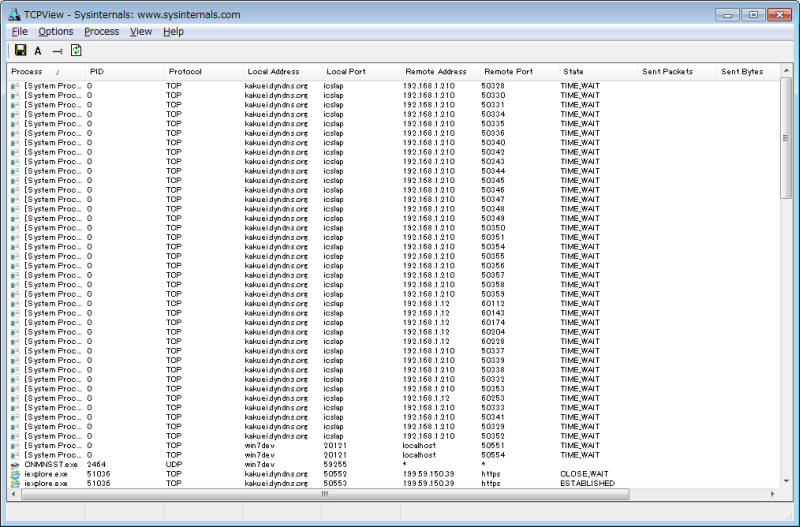Sort list by Remote Address column header
Image resolution: width=800 pixels, height=527 pixels.
437,72
